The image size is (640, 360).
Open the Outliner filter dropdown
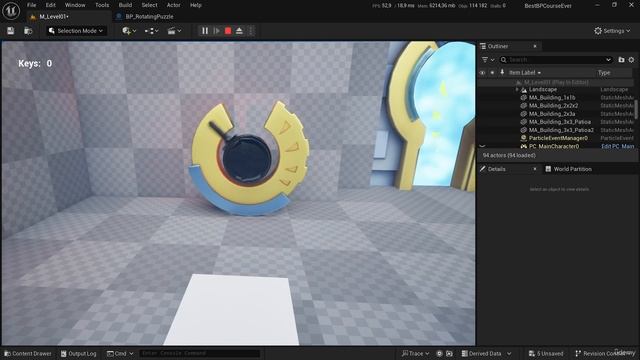tap(487, 60)
